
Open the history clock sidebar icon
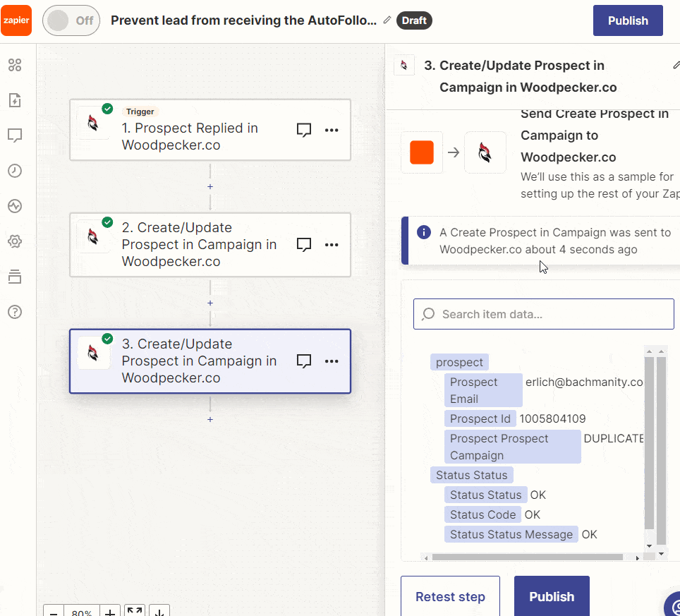(x=15, y=171)
